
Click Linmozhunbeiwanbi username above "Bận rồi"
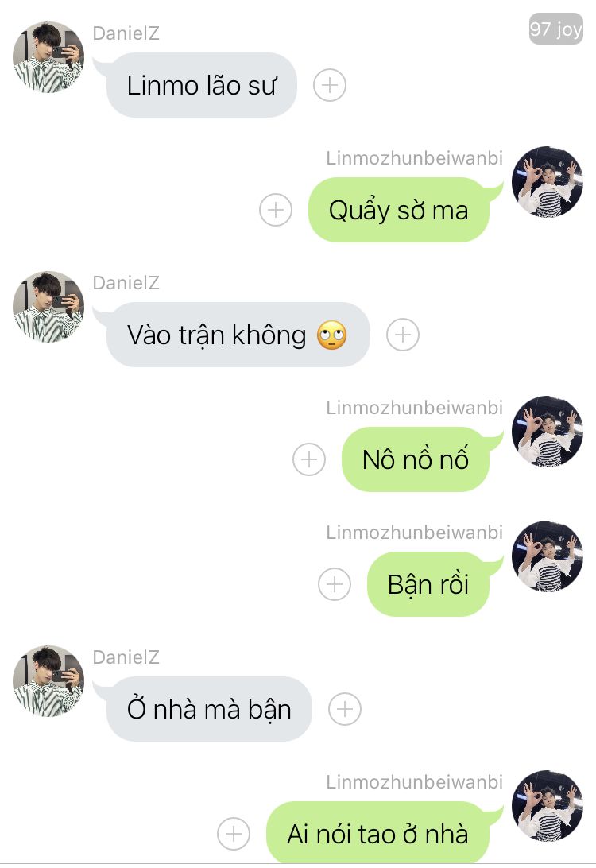[415, 533]
